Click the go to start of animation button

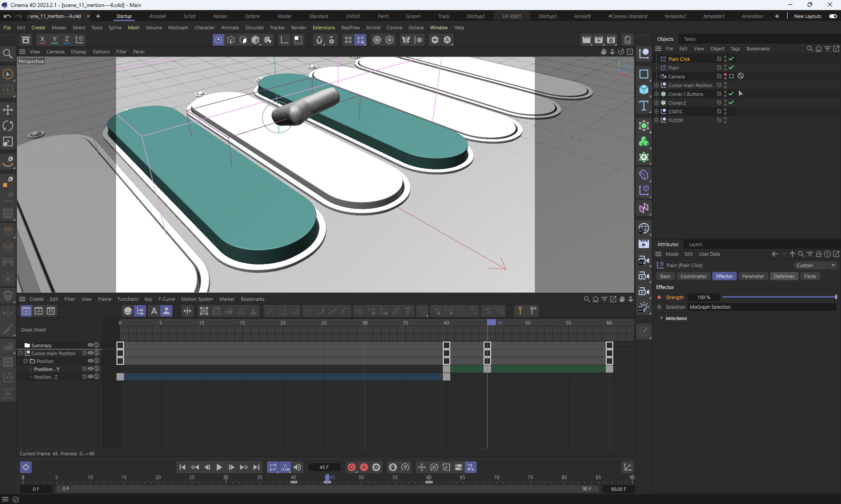pos(182,467)
